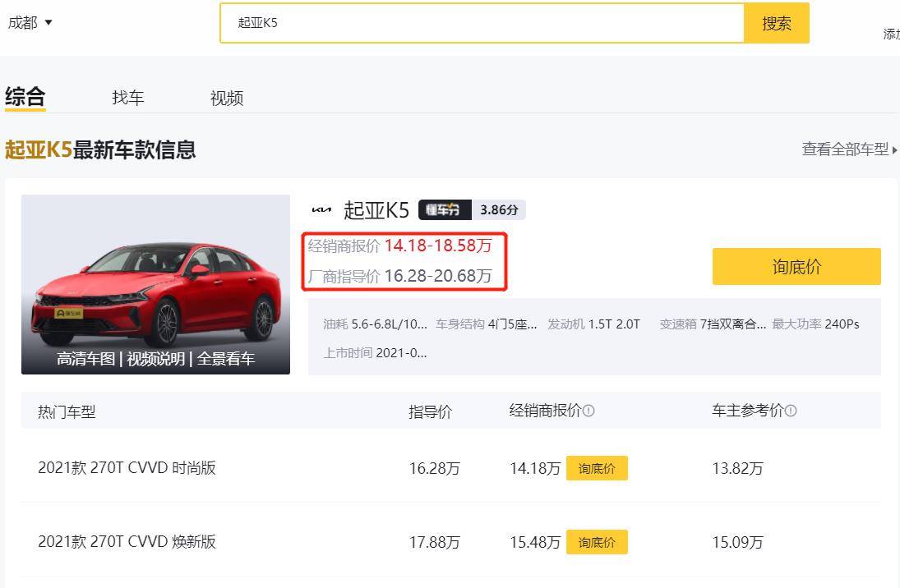The width and height of the screenshot is (900, 588).
Task: Click 询底价 for the 时尚版 row
Action: 597,468
